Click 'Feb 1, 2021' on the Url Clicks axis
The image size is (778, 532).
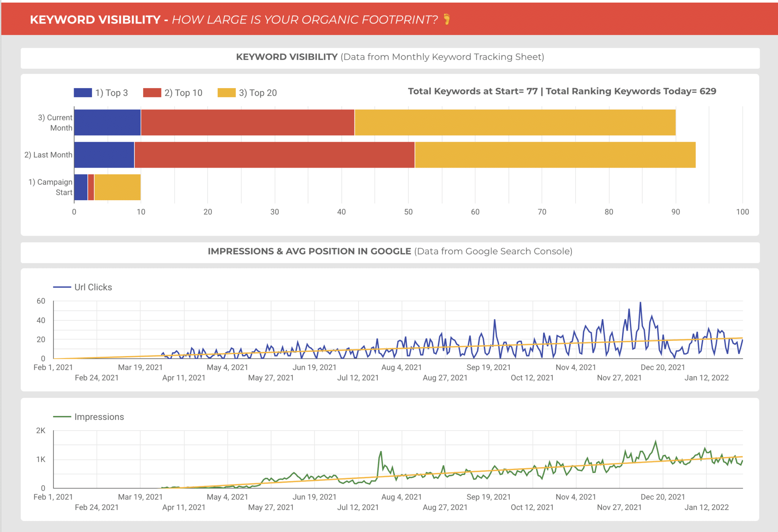pos(53,367)
